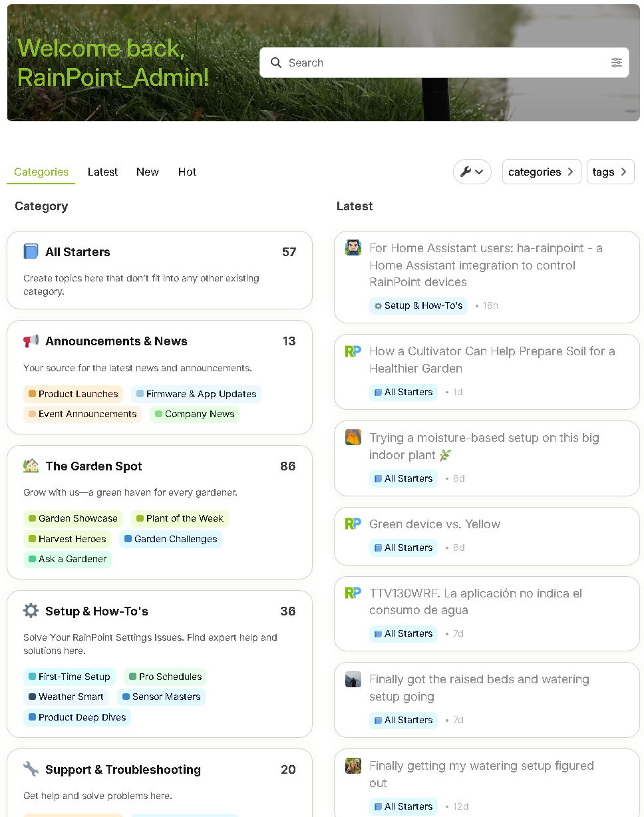Image resolution: width=644 pixels, height=817 pixels.
Task: Select the Product Launches subcategory tag
Action: 73,394
